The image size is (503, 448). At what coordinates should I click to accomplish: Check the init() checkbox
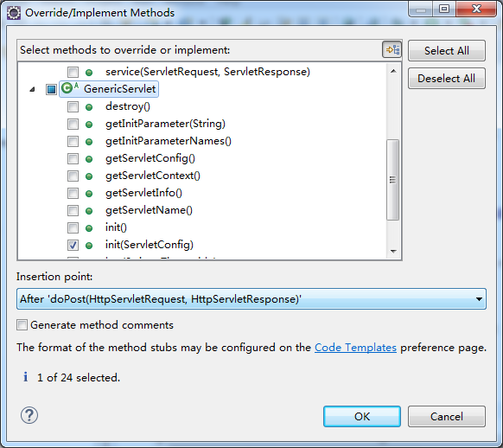(x=73, y=227)
